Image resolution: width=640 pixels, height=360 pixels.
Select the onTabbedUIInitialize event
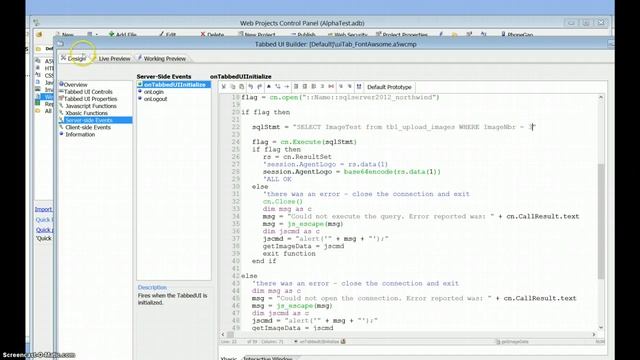(174, 84)
